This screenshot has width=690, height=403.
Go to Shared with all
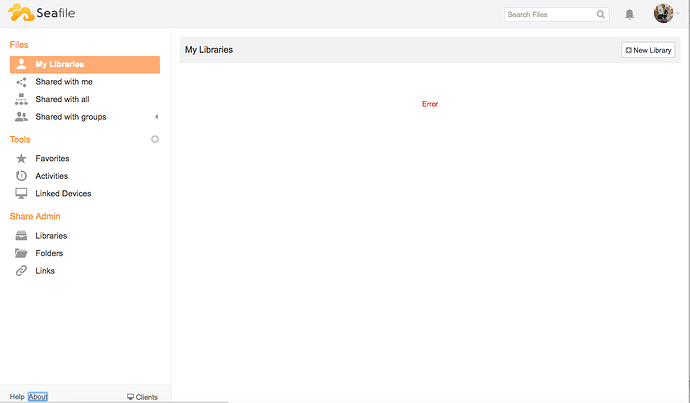tap(62, 99)
